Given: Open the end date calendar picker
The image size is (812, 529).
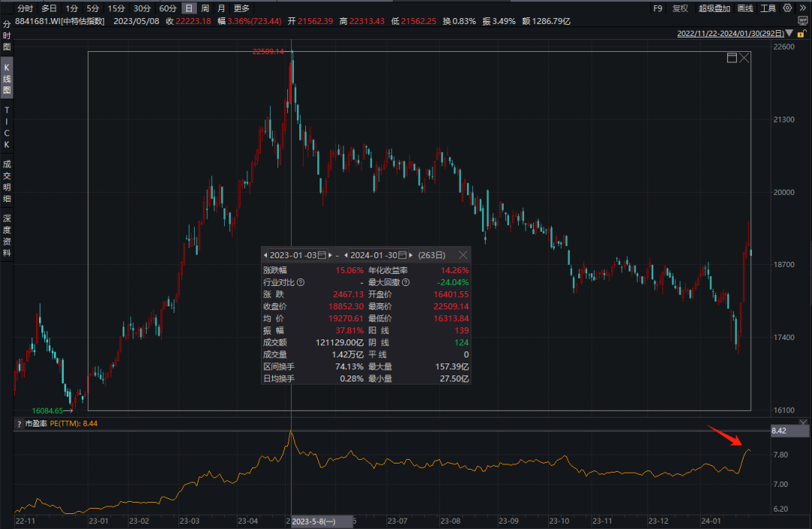Looking at the screenshot, I should (x=402, y=255).
